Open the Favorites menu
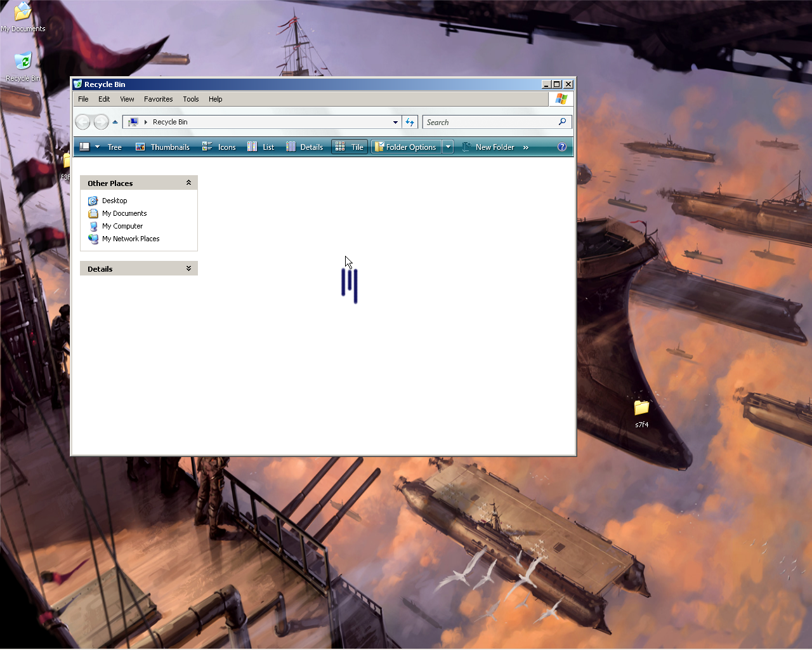This screenshot has height=650, width=812. pyautogui.click(x=158, y=99)
